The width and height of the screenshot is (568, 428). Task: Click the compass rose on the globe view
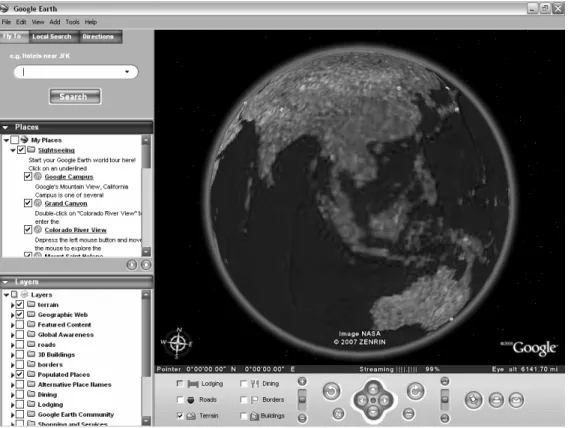tap(177, 343)
